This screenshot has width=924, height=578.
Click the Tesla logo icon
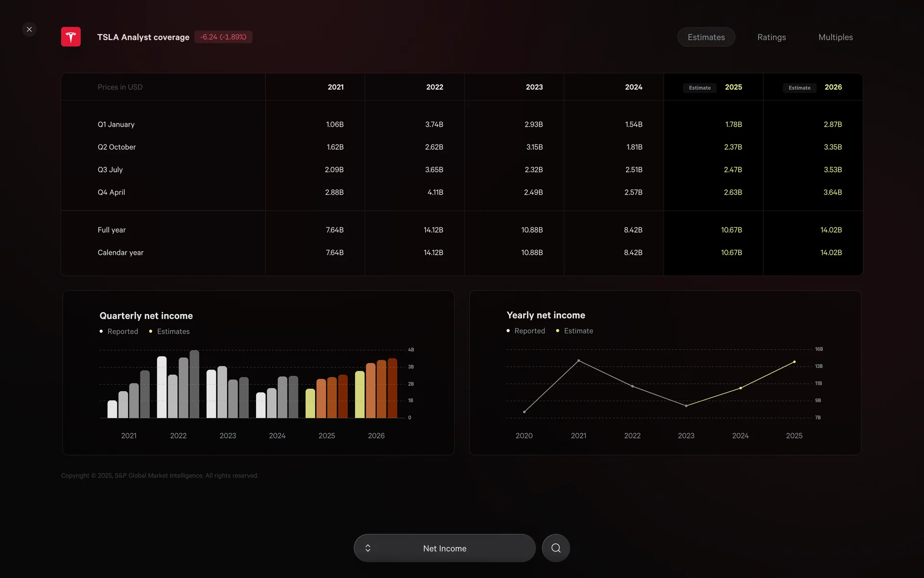click(x=71, y=37)
